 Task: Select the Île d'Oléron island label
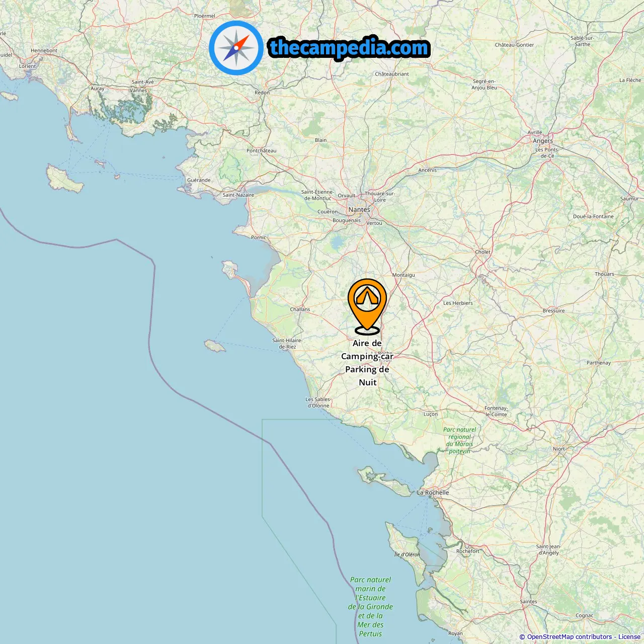click(407, 554)
